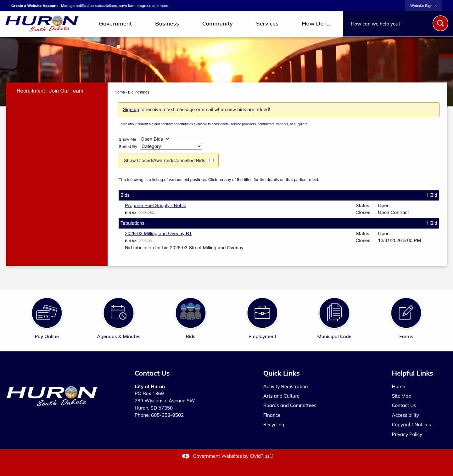The height and width of the screenshot is (476, 453).
Task: Click the search magnifying glass icon
Action: [x=440, y=23]
